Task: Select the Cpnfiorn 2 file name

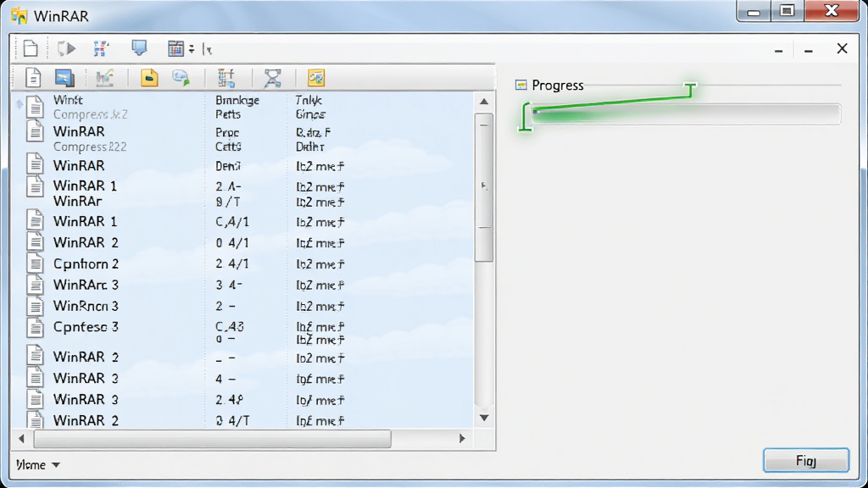Action: click(86, 264)
